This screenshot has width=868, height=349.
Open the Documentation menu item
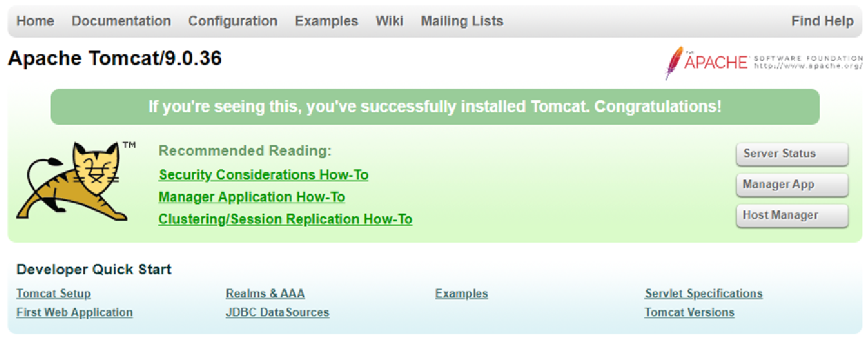click(121, 21)
